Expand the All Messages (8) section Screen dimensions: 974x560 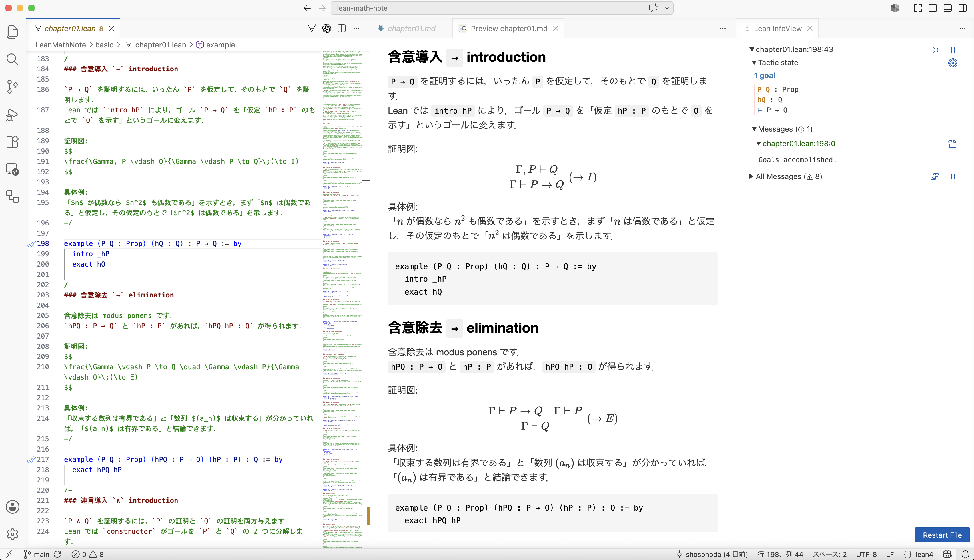click(751, 177)
